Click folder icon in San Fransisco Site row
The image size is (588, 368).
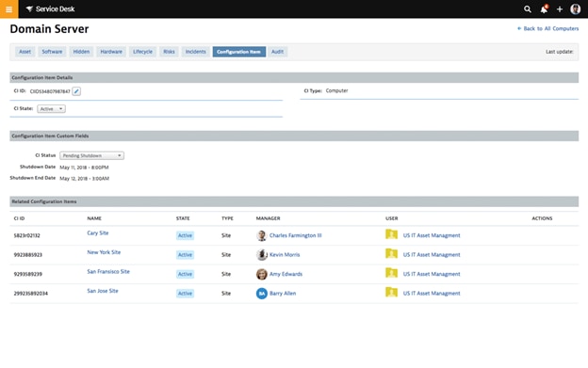click(x=391, y=273)
